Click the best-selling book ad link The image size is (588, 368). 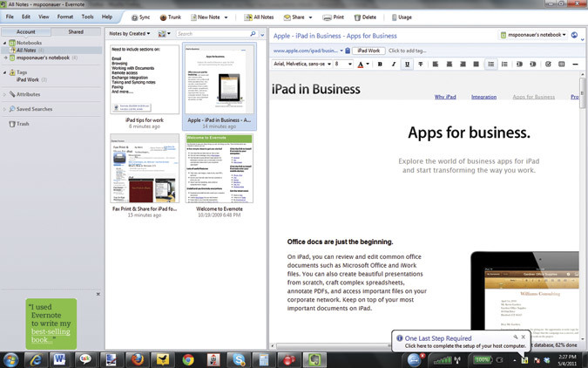tap(51, 336)
